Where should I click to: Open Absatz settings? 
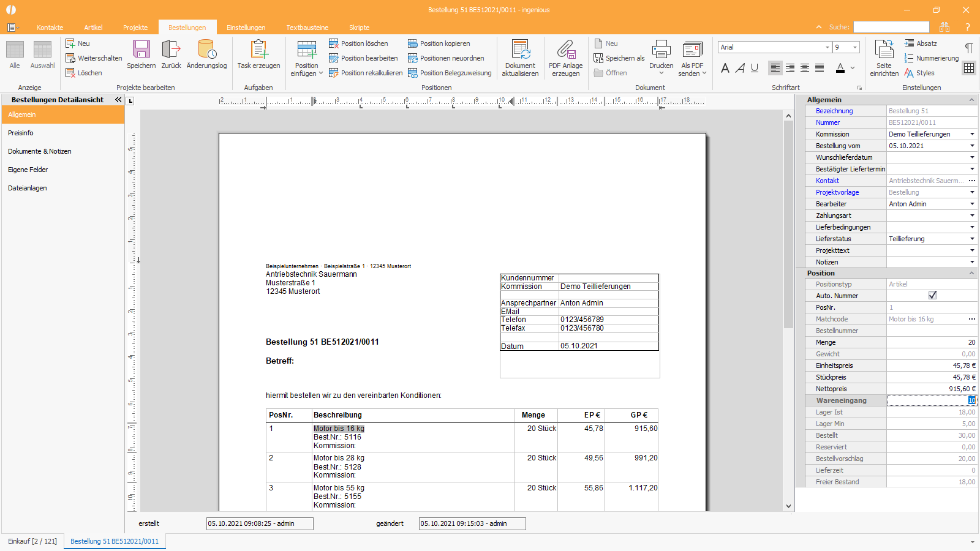pos(921,43)
